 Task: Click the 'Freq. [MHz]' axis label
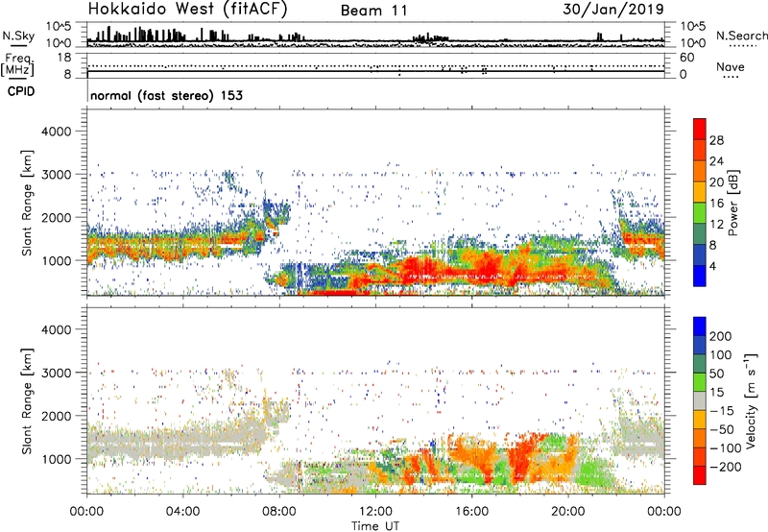coord(18,64)
